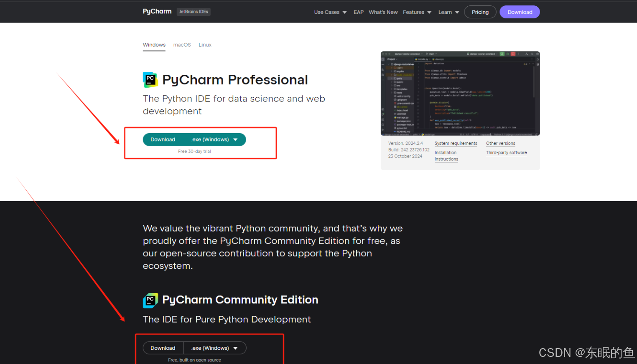The width and height of the screenshot is (637, 364).
Task: Click the IDE screenshot thumbnail
Action: [460, 94]
